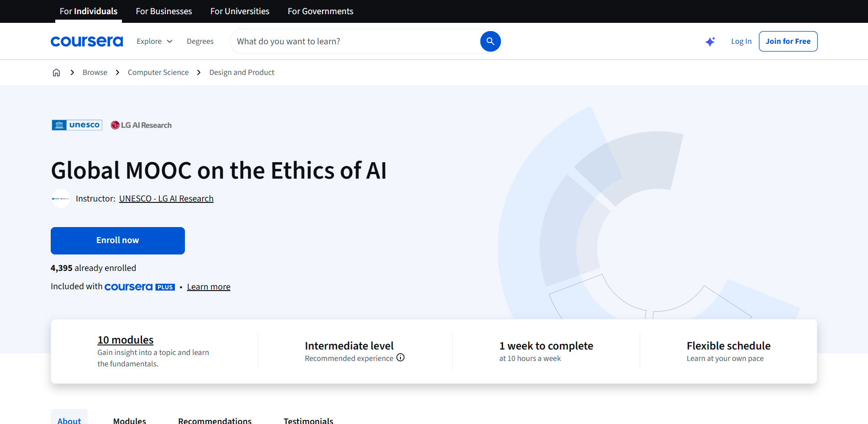Switch to the Testimonials tab
The height and width of the screenshot is (424, 868).
tap(308, 420)
